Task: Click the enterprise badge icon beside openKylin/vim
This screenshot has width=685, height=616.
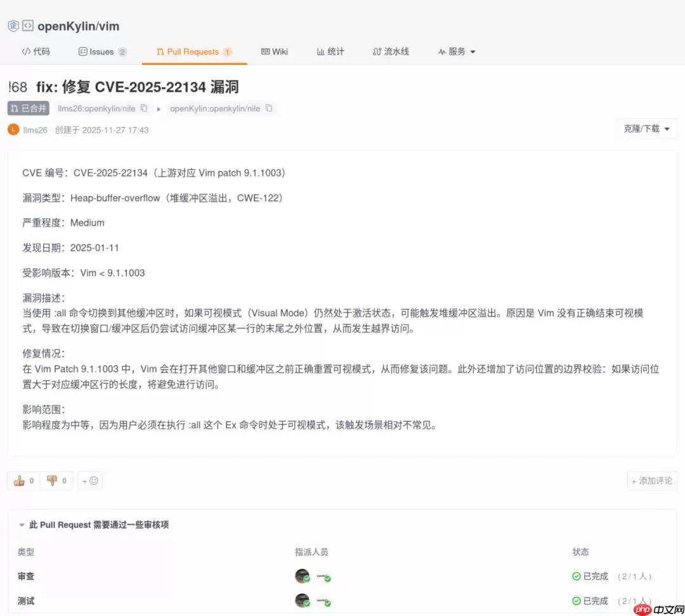Action: (13, 25)
